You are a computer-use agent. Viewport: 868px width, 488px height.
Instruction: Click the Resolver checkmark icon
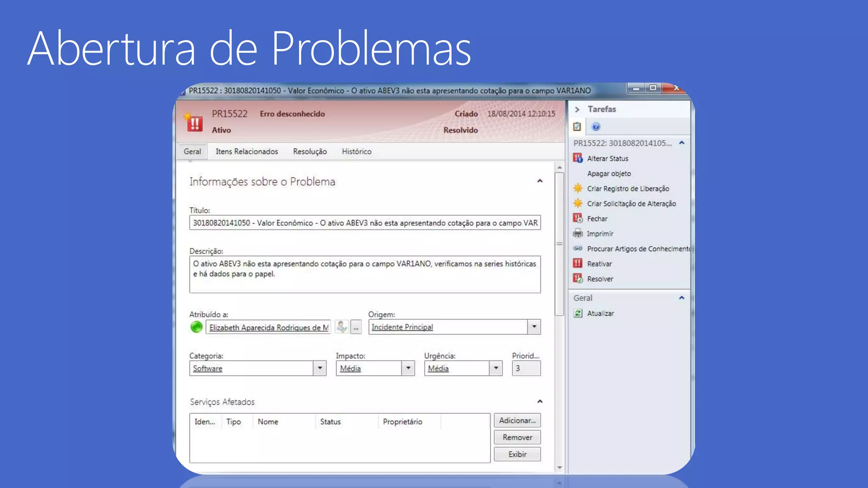[x=578, y=278]
